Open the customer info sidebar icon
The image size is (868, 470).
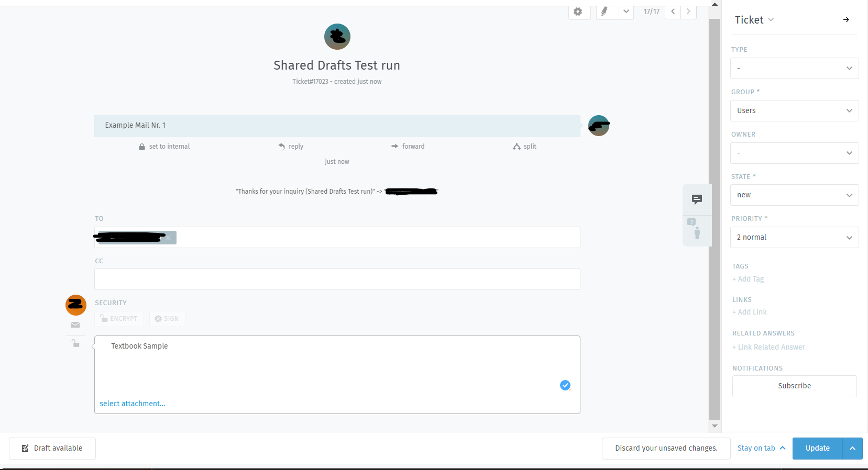(x=697, y=229)
